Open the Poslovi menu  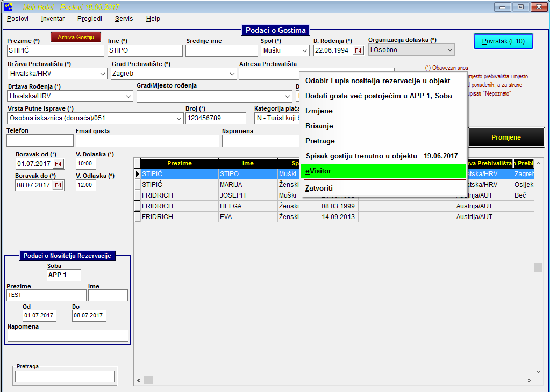click(x=18, y=19)
